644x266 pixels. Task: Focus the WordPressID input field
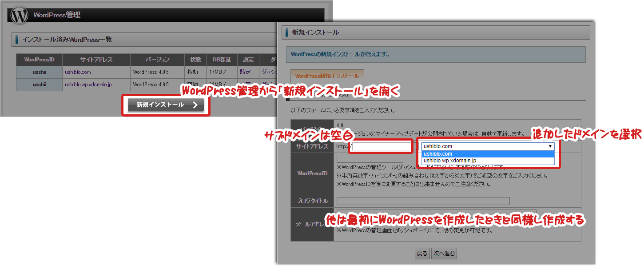pyautogui.click(x=370, y=159)
